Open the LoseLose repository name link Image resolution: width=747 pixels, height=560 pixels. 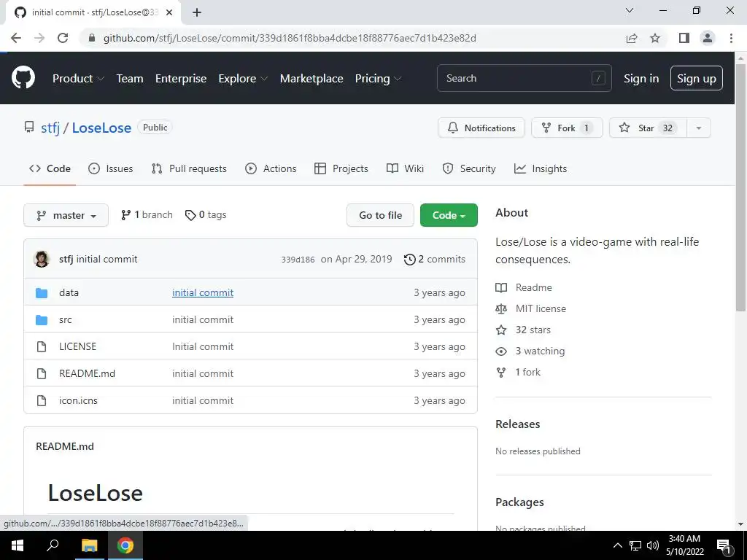pyautogui.click(x=101, y=128)
